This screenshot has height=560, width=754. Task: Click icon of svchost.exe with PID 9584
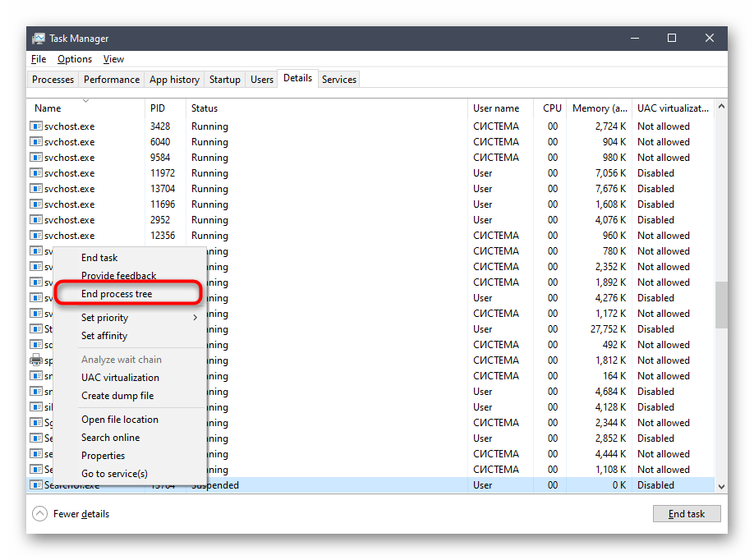36,158
